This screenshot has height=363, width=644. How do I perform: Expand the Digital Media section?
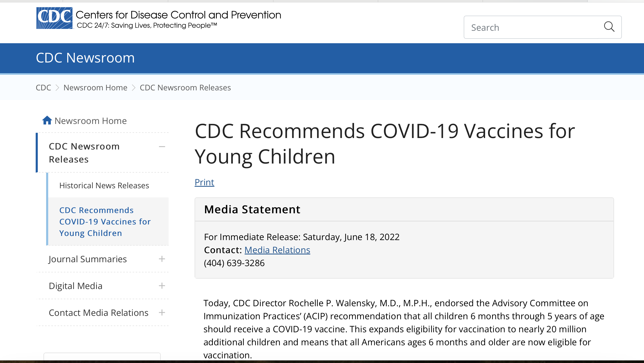(162, 286)
